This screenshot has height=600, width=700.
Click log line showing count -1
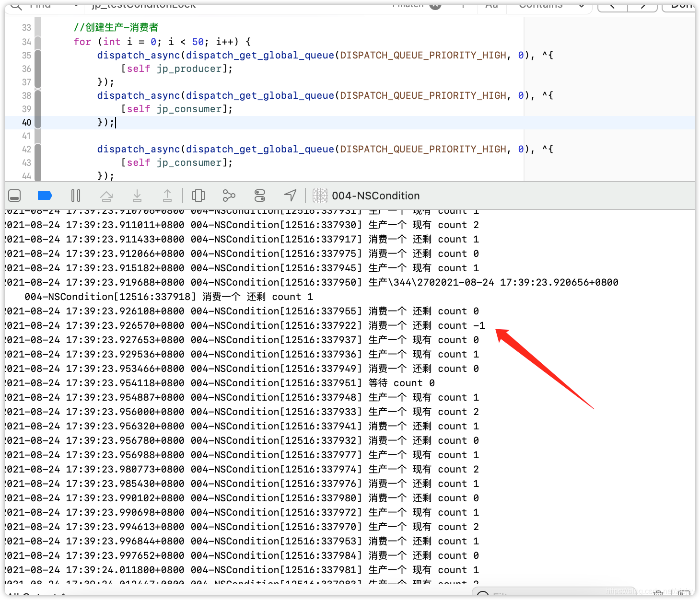(245, 325)
